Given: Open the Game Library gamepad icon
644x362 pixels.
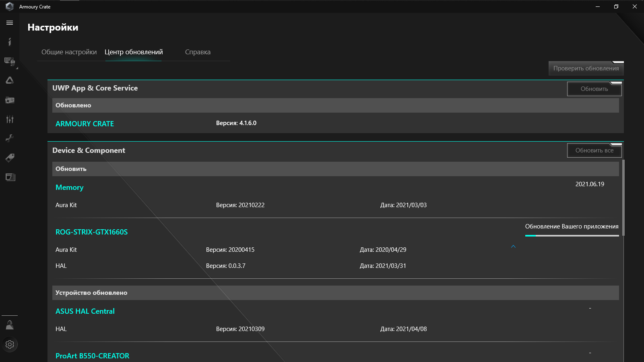Looking at the screenshot, I should coord(10,100).
